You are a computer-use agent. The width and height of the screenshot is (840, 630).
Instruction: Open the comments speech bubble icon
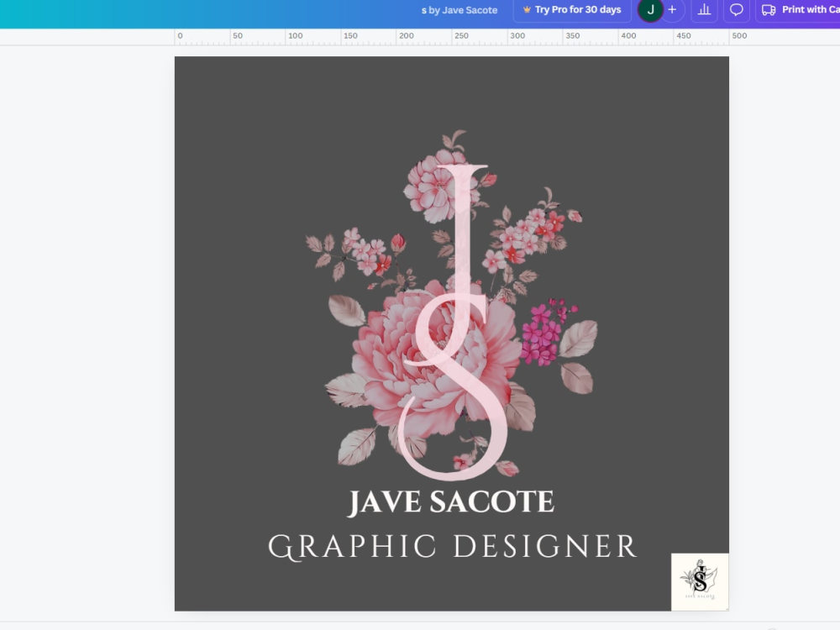tap(737, 9)
